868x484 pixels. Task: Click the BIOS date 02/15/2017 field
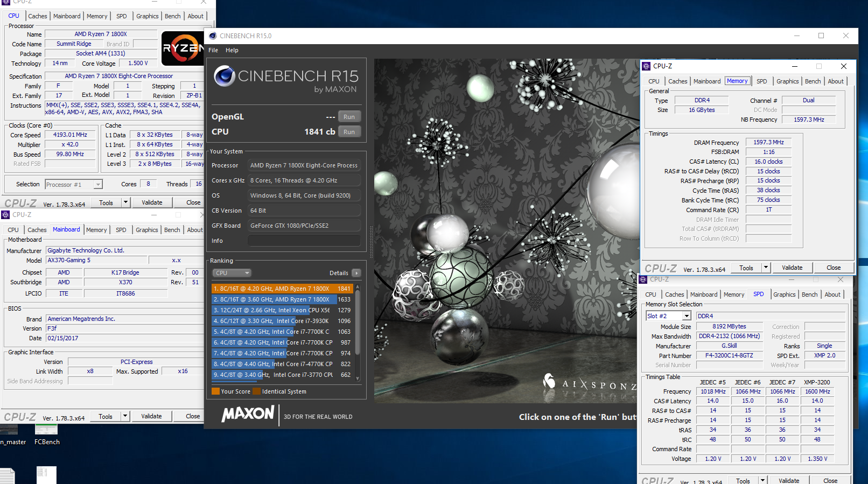pos(124,339)
